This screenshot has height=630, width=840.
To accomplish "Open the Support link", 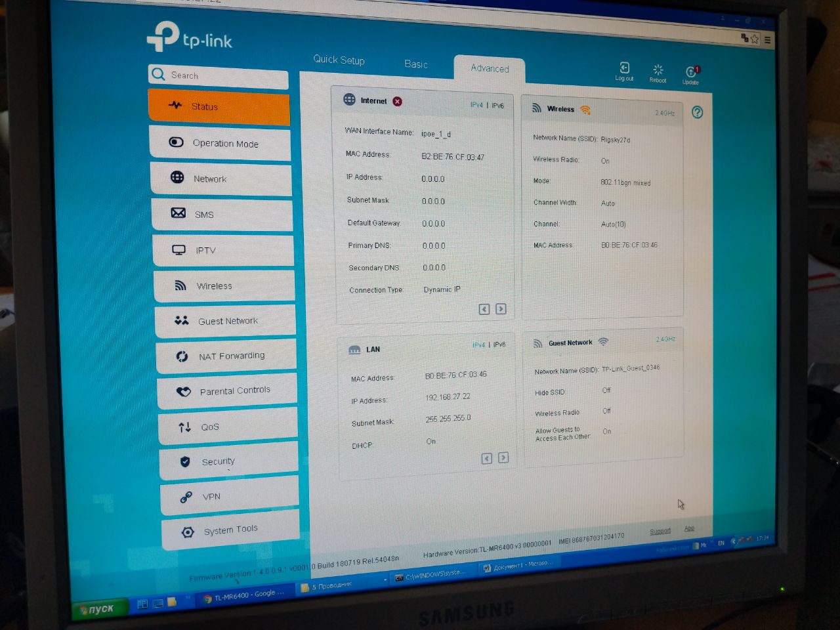I will tap(660, 531).
